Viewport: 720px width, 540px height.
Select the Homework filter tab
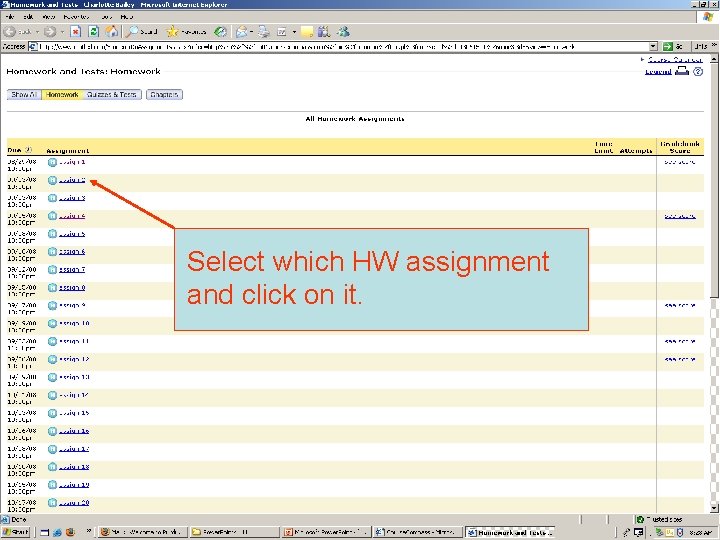[62, 95]
